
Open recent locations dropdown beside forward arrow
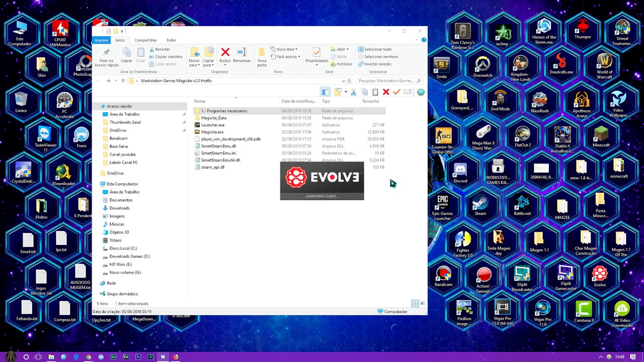pos(116,81)
